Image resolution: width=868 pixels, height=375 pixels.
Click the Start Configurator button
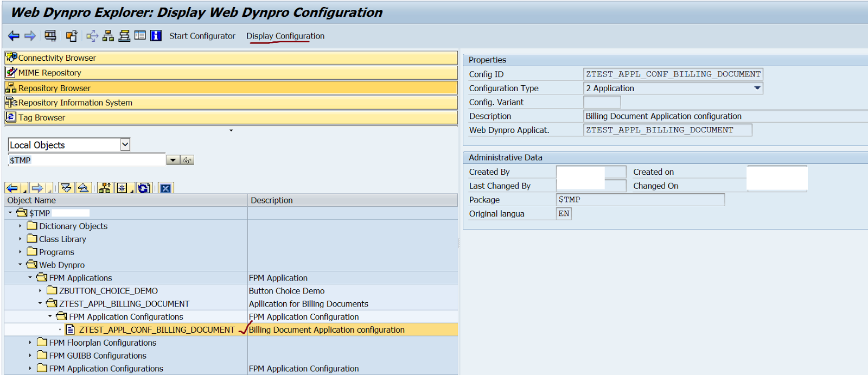pos(202,36)
